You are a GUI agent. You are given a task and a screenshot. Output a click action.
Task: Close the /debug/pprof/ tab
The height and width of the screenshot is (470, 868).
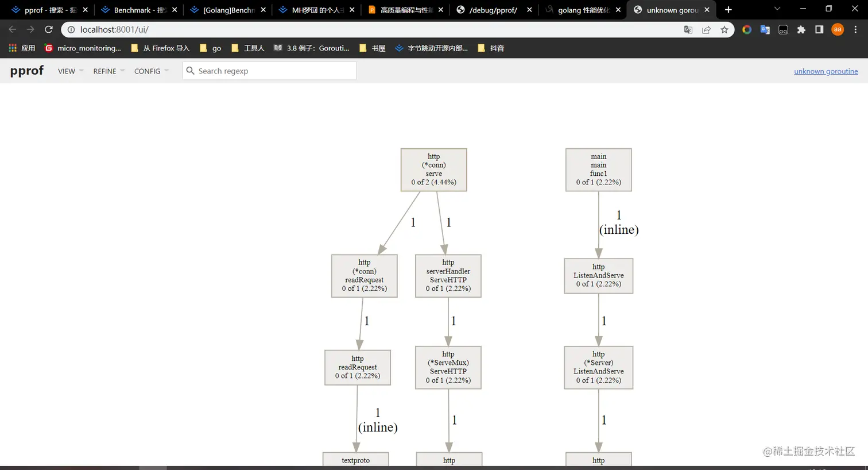point(529,10)
